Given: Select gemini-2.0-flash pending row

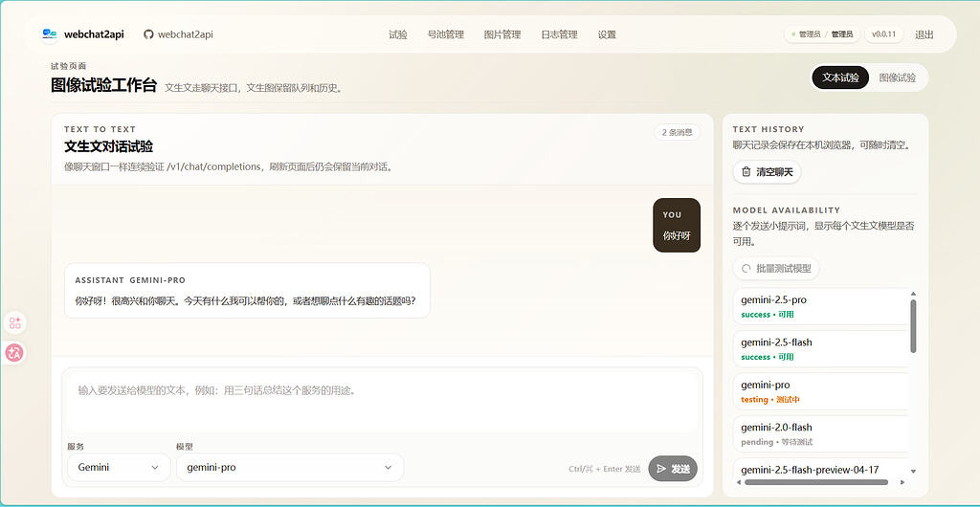Looking at the screenshot, I should (x=820, y=433).
